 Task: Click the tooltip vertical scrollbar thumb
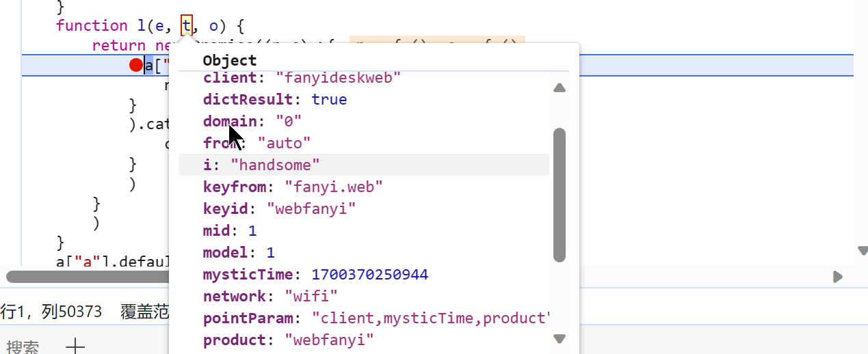click(x=560, y=195)
